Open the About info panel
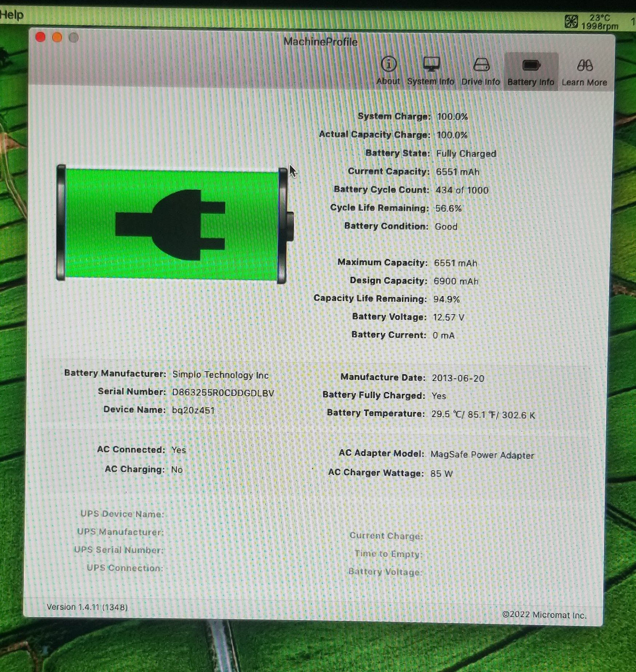 tap(388, 71)
